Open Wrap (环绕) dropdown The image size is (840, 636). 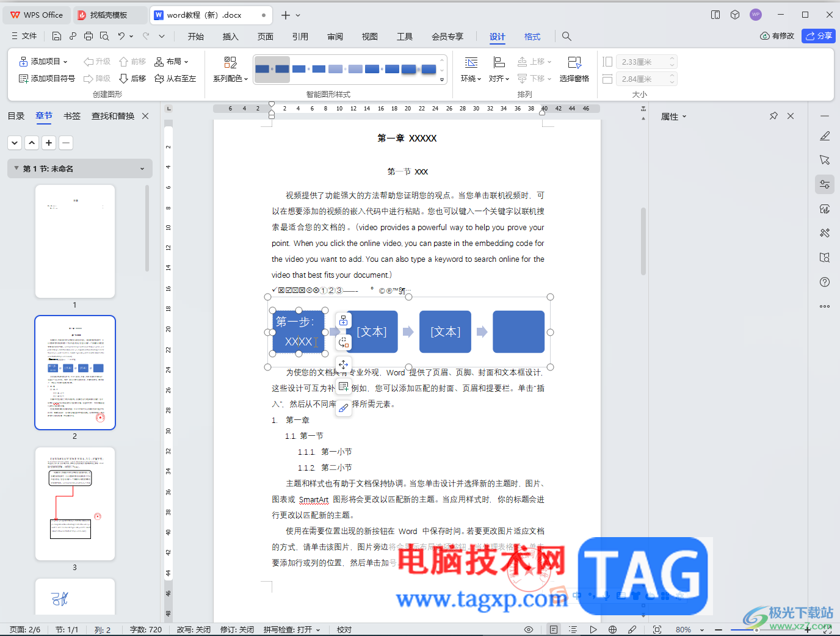(x=471, y=70)
